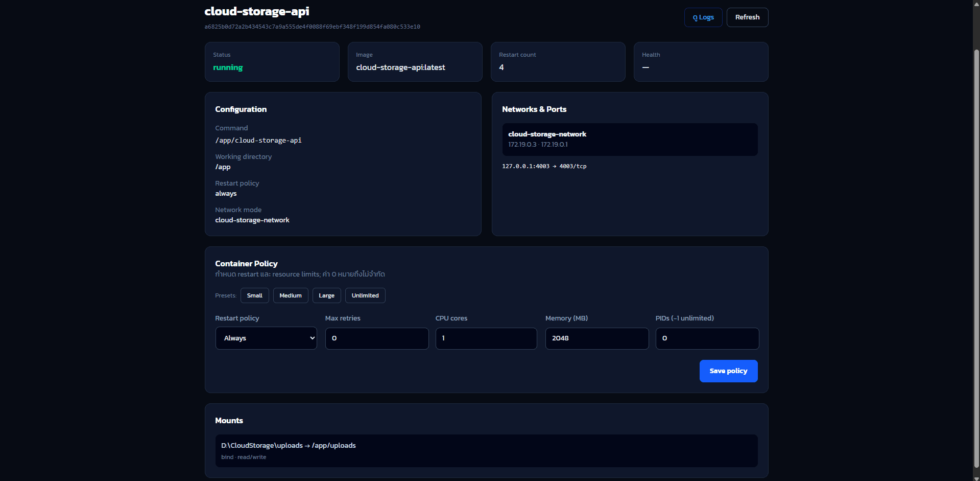
Task: Focus the Memory (MB) input field
Action: (x=597, y=338)
